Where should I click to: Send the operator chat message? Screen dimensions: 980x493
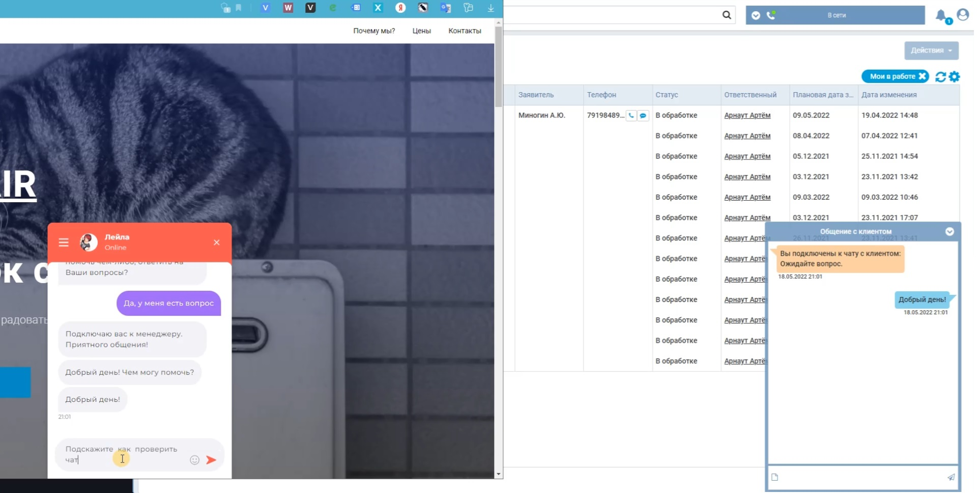point(950,477)
